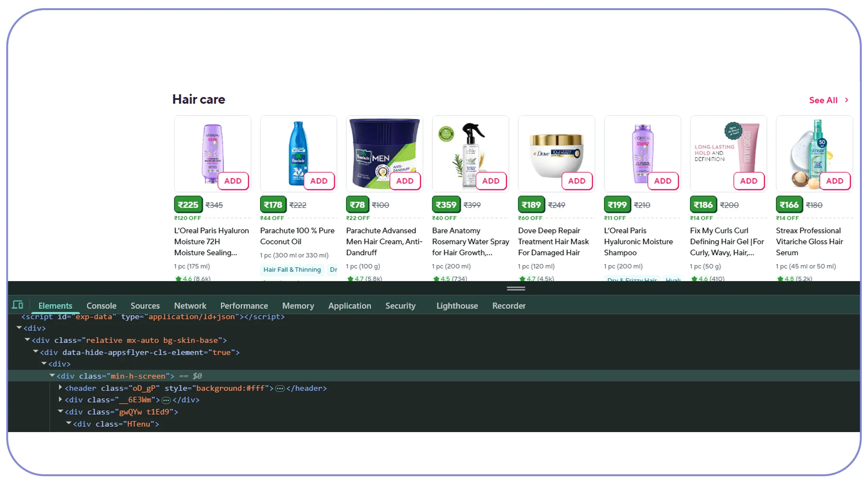
Task: Switch to the Console tab
Action: (102, 306)
